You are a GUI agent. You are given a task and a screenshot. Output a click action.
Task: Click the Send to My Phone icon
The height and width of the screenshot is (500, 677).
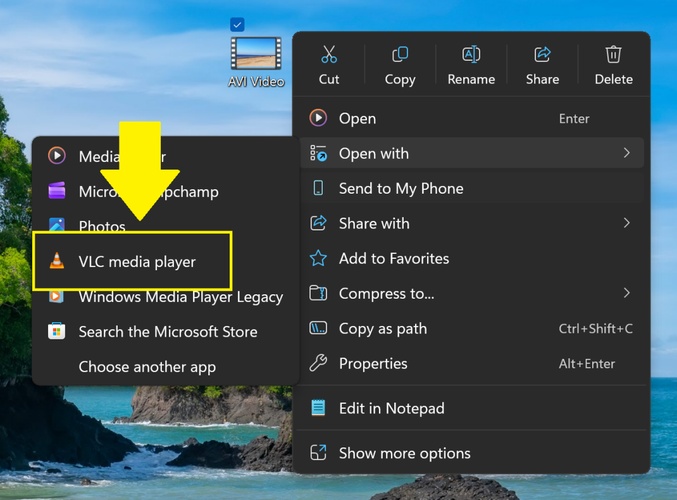pos(318,188)
